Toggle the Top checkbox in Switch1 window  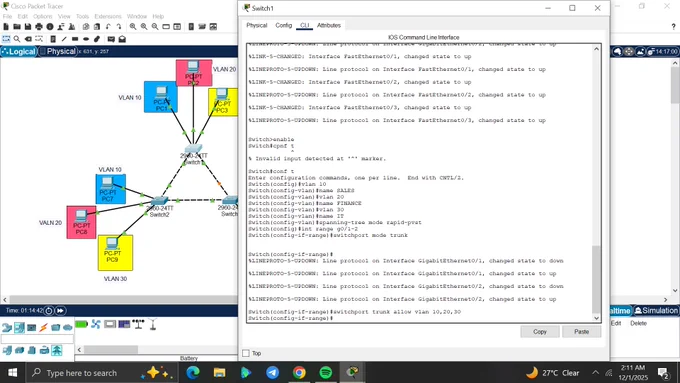click(246, 353)
